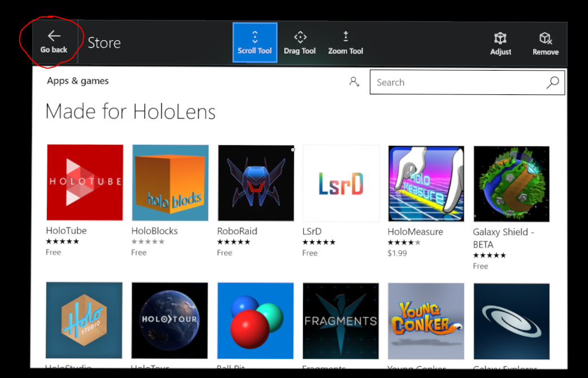Image resolution: width=588 pixels, height=378 pixels.
Task: Click the Store title text
Action: click(104, 43)
